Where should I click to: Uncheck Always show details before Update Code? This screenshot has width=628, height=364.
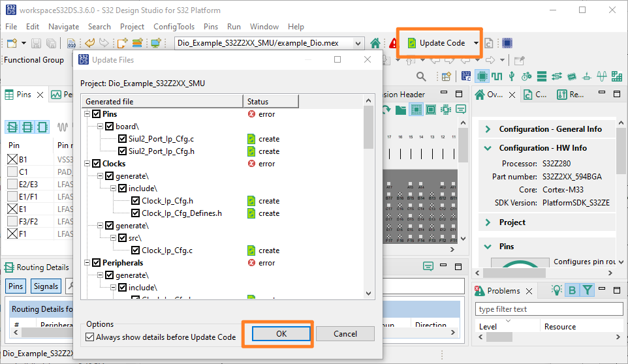point(90,337)
